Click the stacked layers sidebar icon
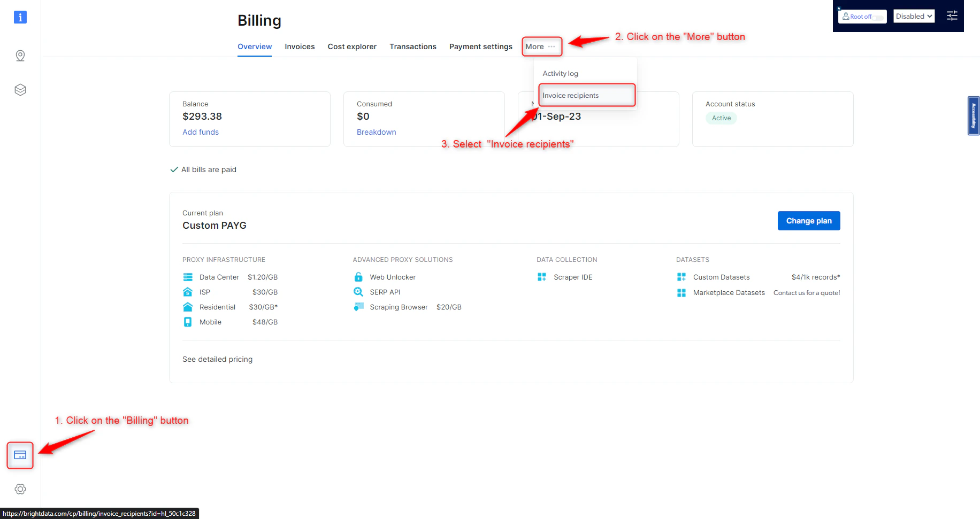This screenshot has height=519, width=980. click(x=20, y=90)
